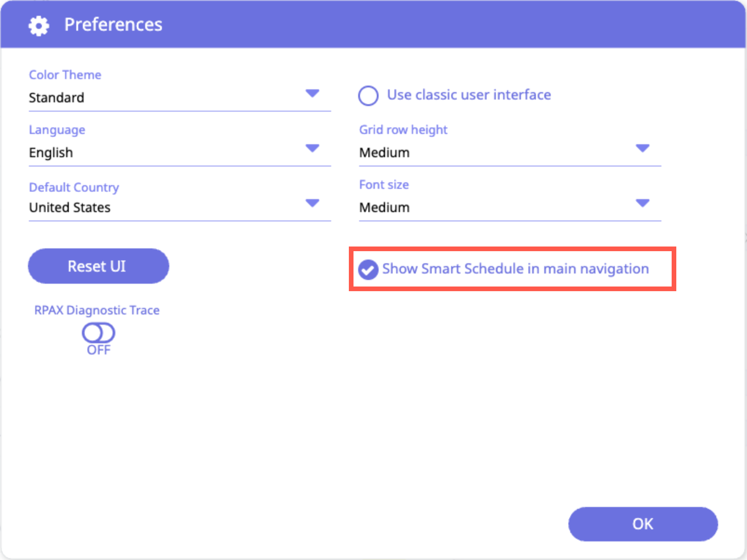Click the "Use classic user interface" label
747x560 pixels.
pyautogui.click(x=469, y=95)
